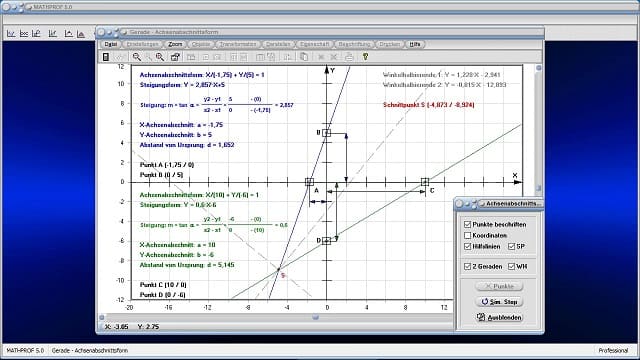
Task: Click the Winkelhalbierende 2 equation text
Action: tap(444, 85)
